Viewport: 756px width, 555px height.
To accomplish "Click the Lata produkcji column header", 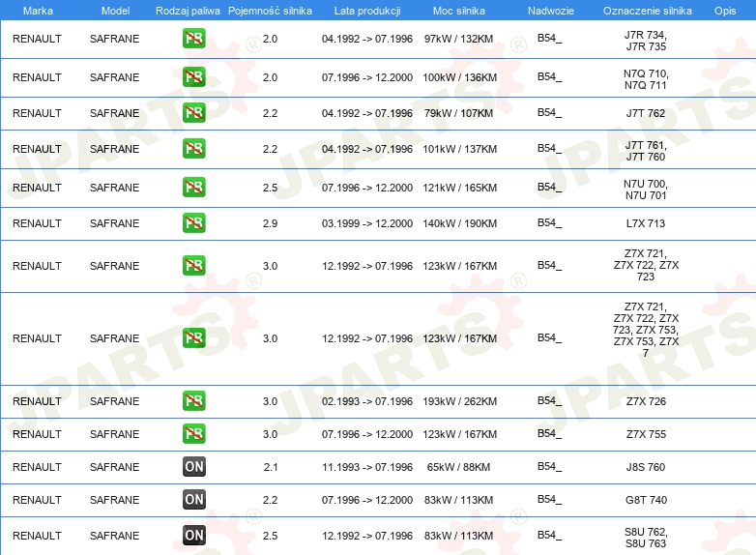I will pos(367,11).
